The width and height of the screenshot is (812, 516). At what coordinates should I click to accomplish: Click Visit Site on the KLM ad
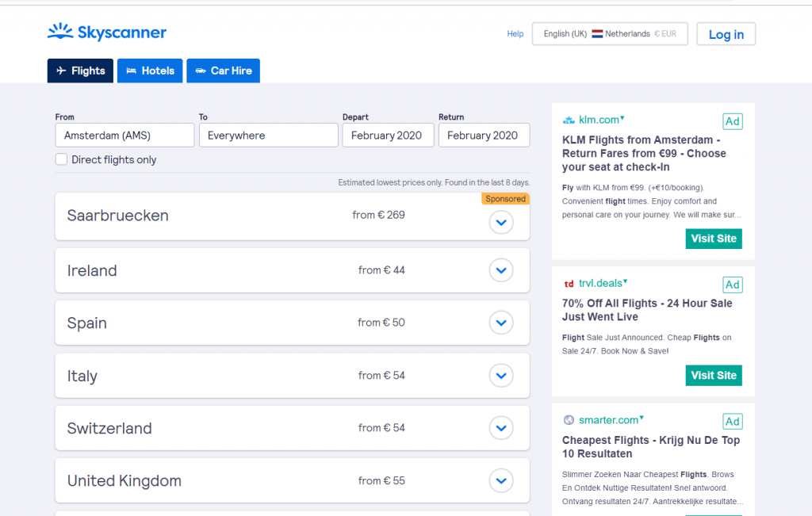pos(714,239)
